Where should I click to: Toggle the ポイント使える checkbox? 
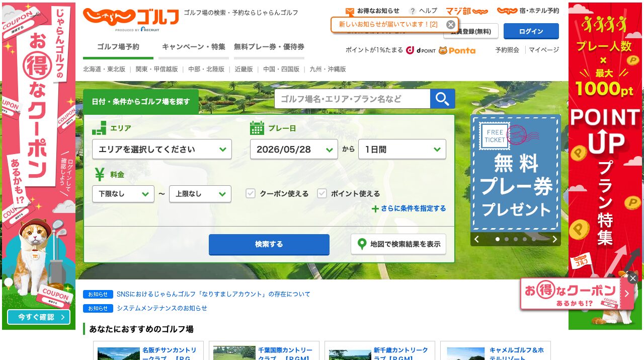tap(322, 193)
